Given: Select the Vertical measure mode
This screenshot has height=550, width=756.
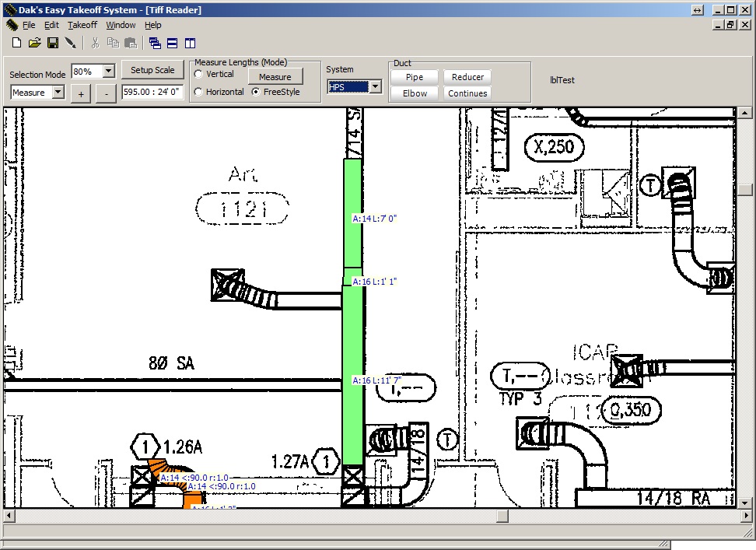Looking at the screenshot, I should click(x=199, y=75).
